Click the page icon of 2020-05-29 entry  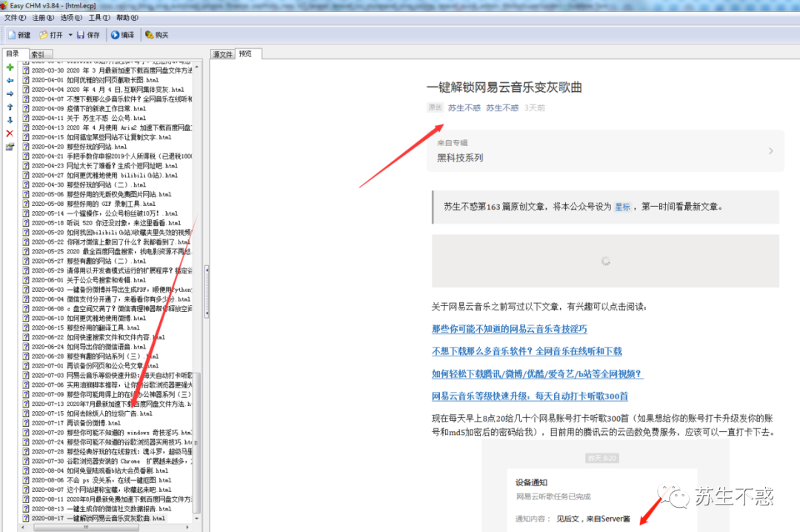coord(26,270)
